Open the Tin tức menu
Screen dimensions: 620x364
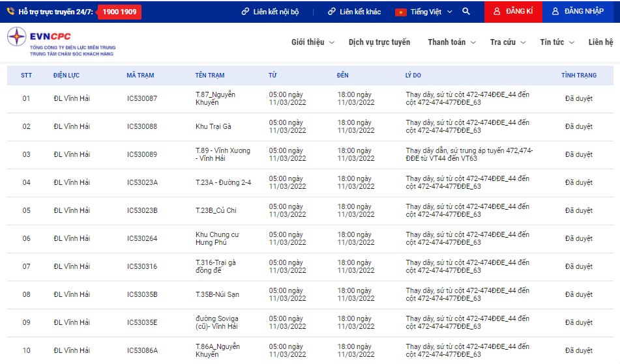pos(557,42)
